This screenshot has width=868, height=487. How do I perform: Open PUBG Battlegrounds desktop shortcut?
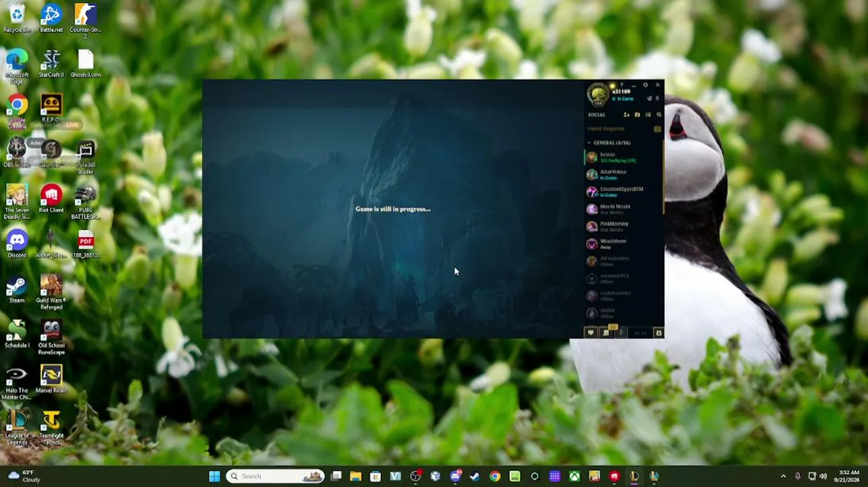pyautogui.click(x=85, y=202)
